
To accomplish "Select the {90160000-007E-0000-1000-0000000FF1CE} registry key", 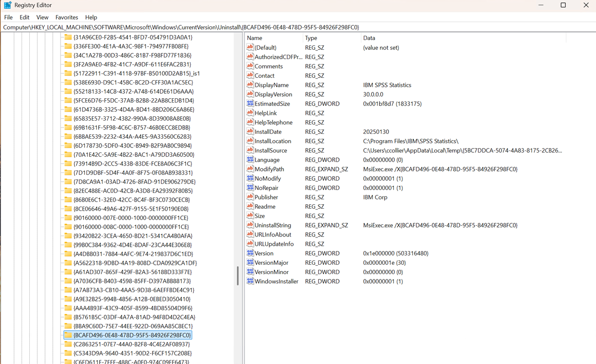I will coord(130,218).
